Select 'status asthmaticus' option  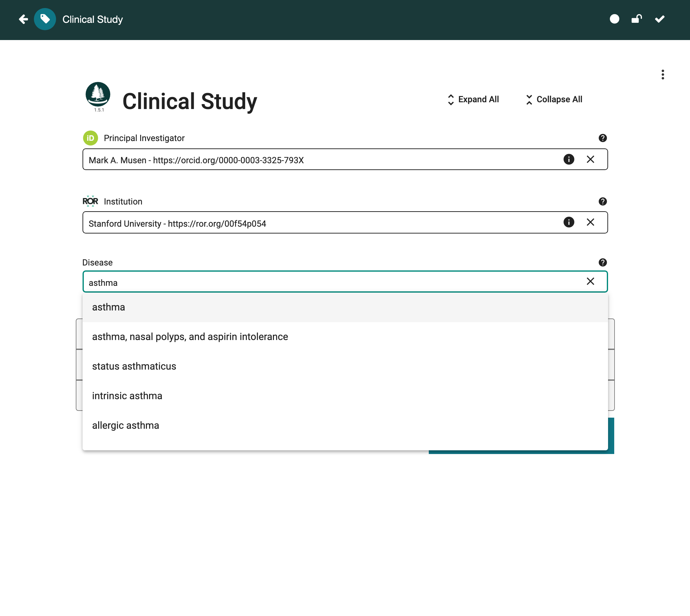(x=345, y=366)
